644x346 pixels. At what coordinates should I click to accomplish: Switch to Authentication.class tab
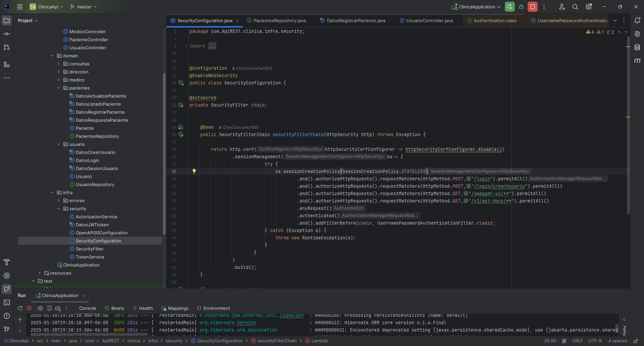pyautogui.click(x=492, y=20)
